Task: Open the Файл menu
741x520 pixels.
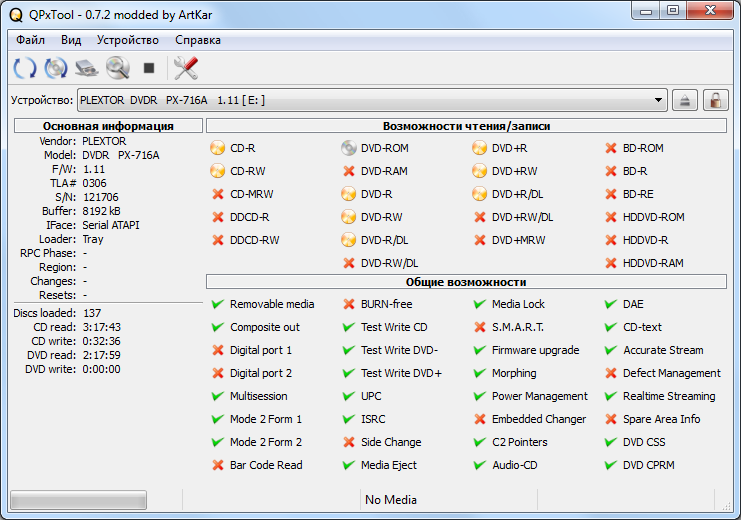Action: [30, 40]
